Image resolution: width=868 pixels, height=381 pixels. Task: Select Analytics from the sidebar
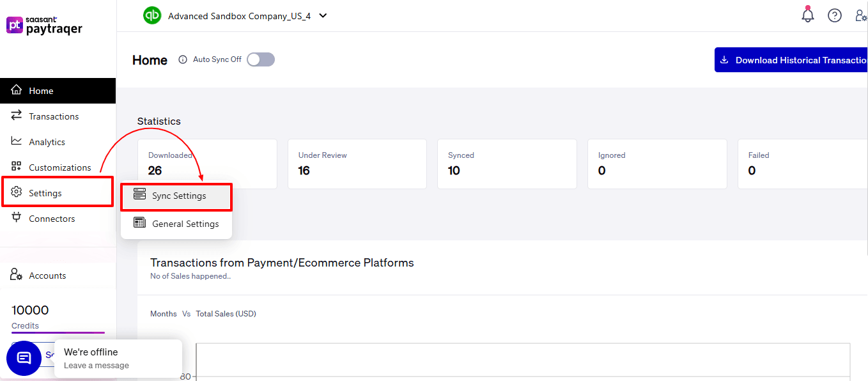click(x=47, y=141)
